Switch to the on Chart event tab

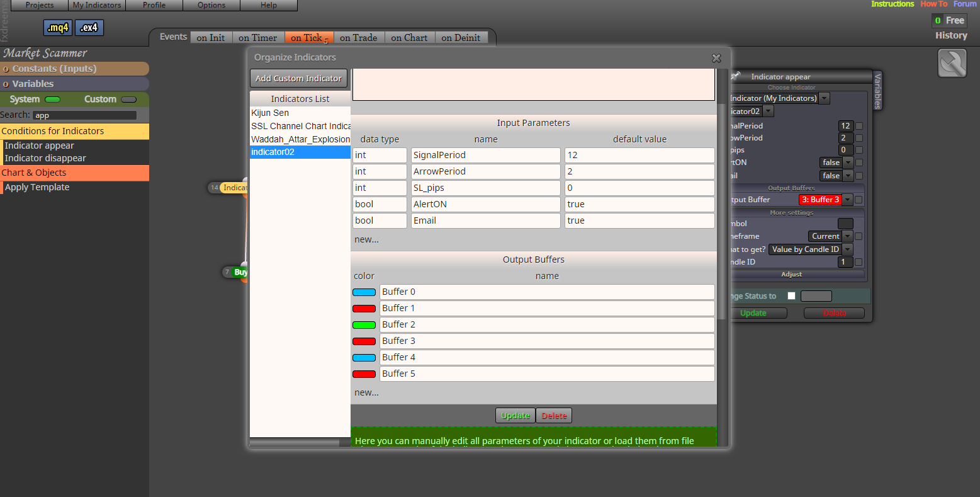coord(409,38)
